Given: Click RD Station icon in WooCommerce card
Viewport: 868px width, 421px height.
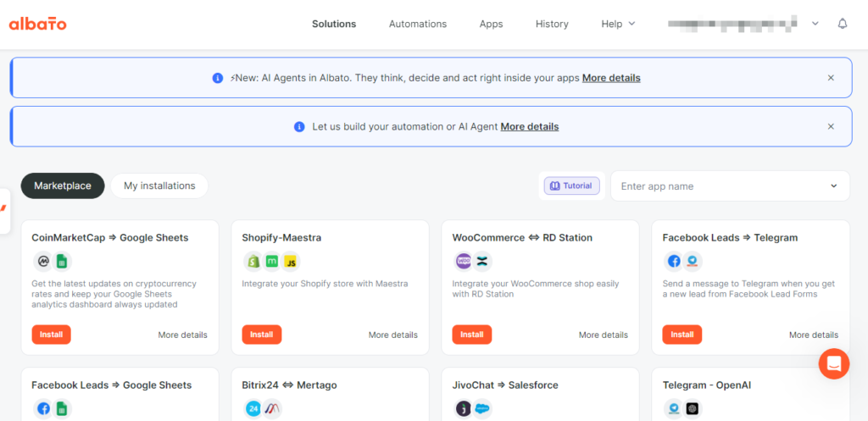Looking at the screenshot, I should [x=482, y=261].
